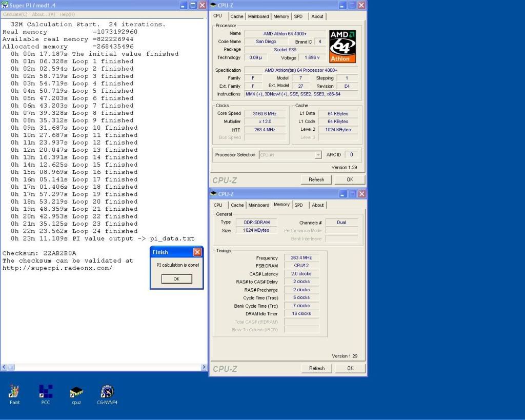Click the FSB:DRAM value CPU/12
This screenshot has height=420, width=525.
301,266
